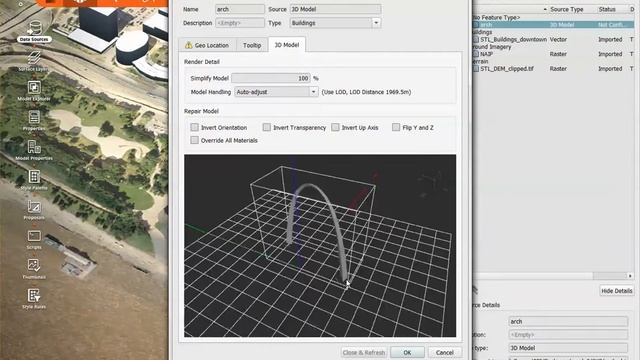This screenshot has height=360, width=640.
Task: Click the OK button
Action: tap(407, 352)
